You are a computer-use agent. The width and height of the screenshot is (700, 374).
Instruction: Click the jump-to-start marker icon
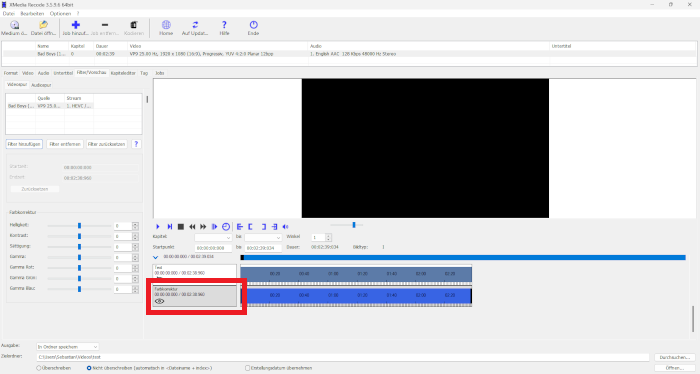click(240, 227)
